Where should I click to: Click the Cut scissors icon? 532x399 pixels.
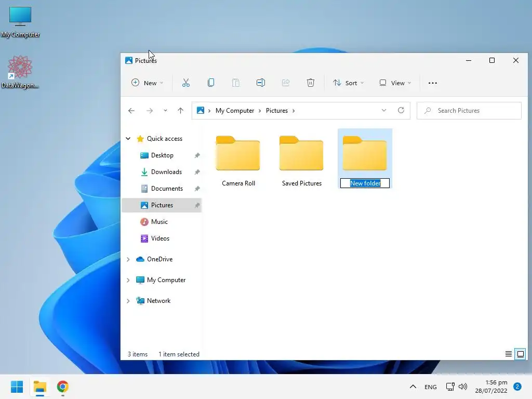click(x=186, y=83)
